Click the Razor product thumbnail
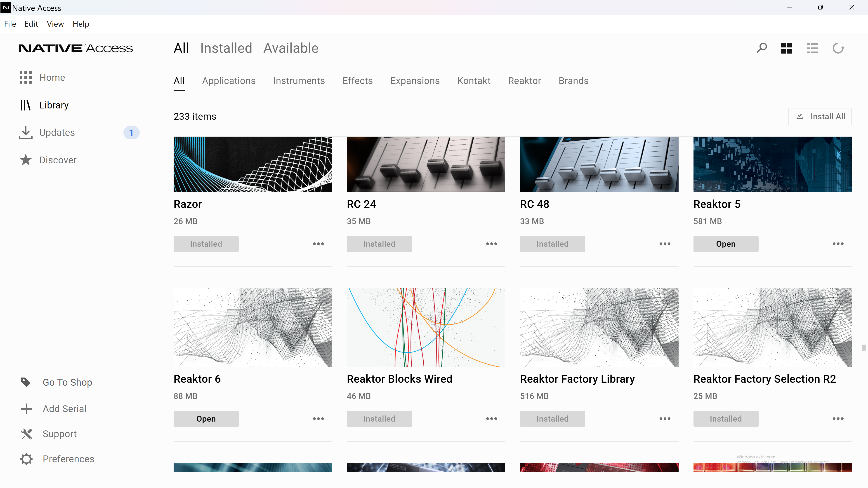868x488 pixels. (253, 164)
